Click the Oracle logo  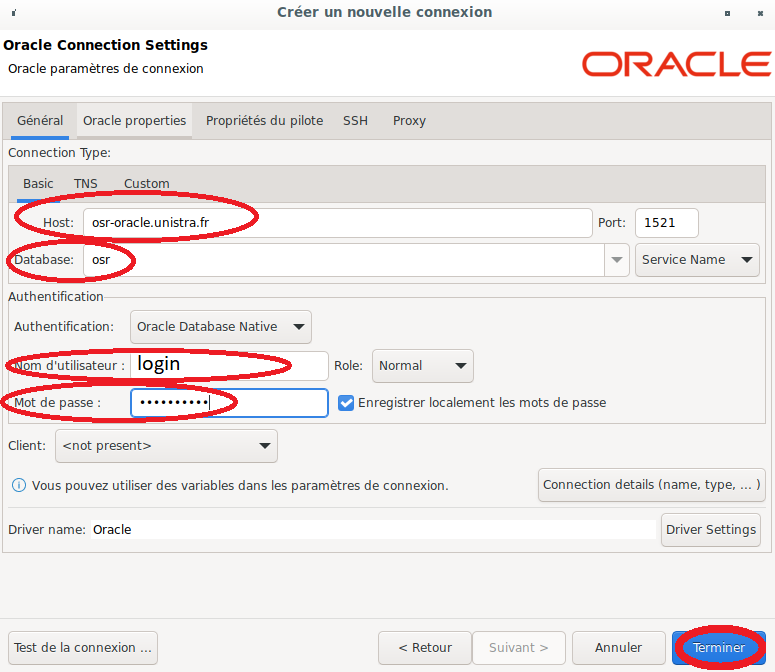676,64
